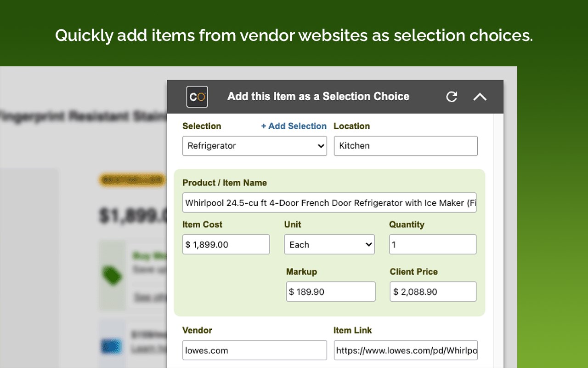Screen dimensions: 588x368
Task: Click the blurred $1,899 product price
Action: pos(133,215)
